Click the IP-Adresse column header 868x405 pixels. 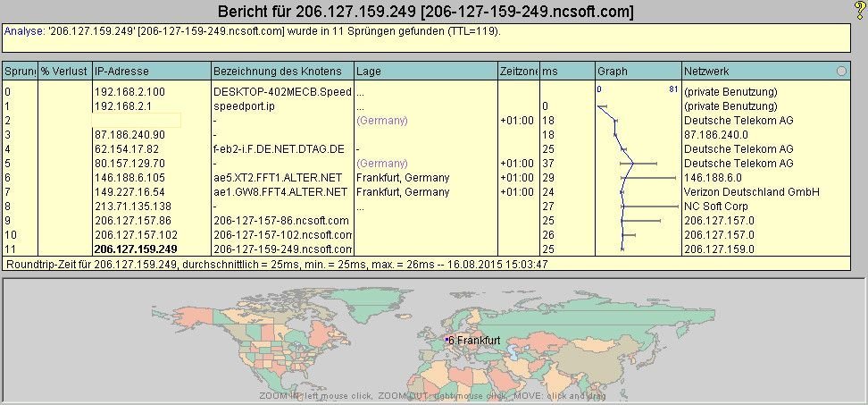(x=152, y=71)
